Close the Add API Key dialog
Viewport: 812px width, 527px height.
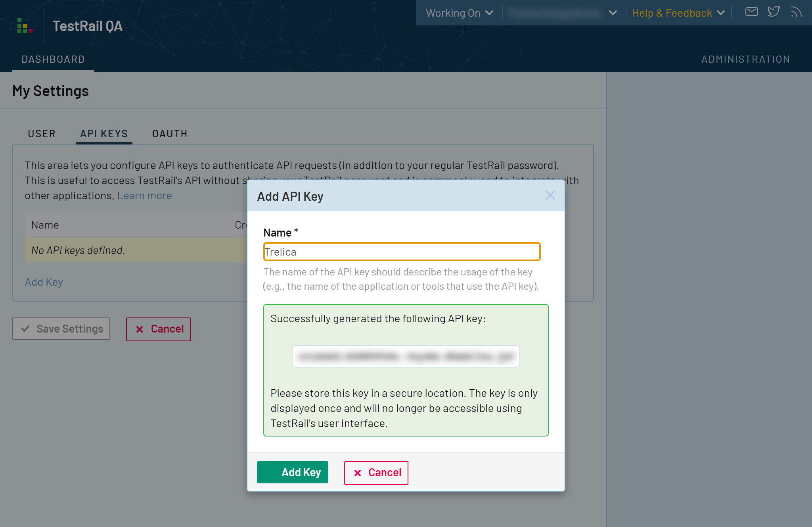click(550, 195)
